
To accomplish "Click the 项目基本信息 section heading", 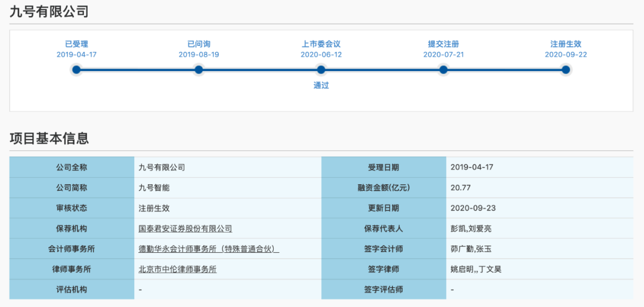I will [49, 138].
